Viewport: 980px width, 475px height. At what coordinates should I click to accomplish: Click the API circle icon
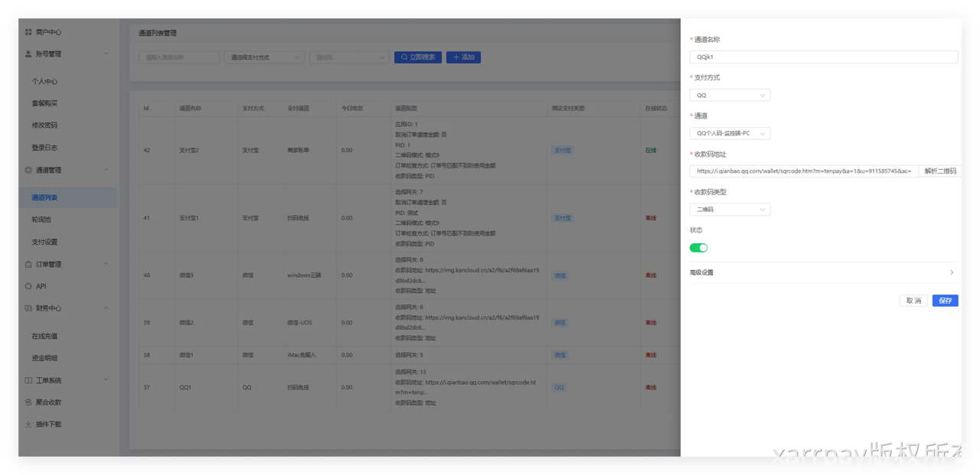28,286
